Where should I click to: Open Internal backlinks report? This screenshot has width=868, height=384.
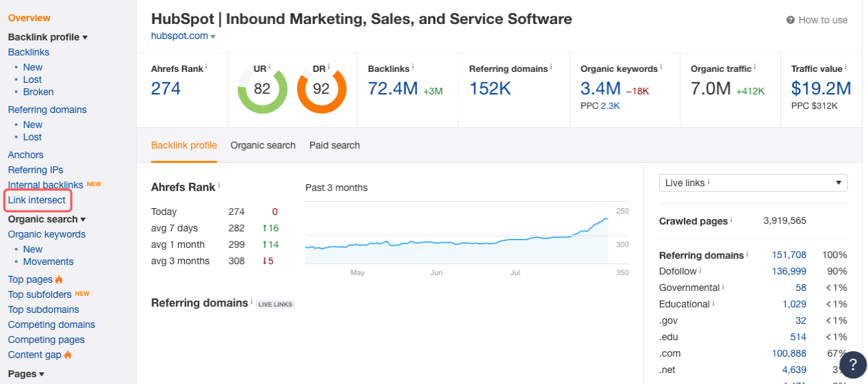pos(46,185)
